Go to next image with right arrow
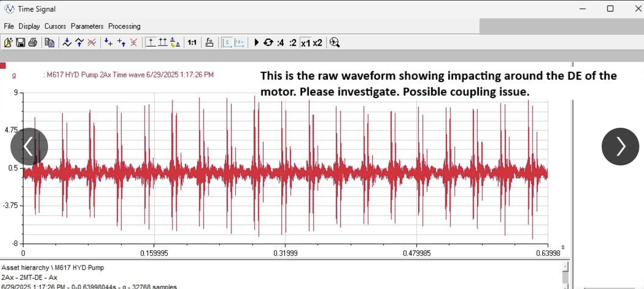Screen dimensions: 644x289 [x=620, y=147]
